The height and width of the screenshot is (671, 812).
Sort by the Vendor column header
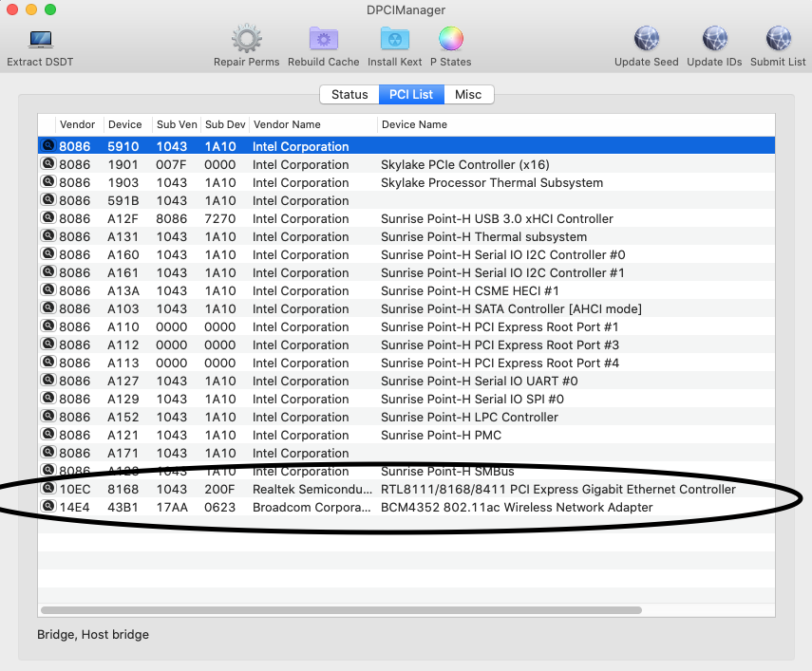(x=77, y=124)
